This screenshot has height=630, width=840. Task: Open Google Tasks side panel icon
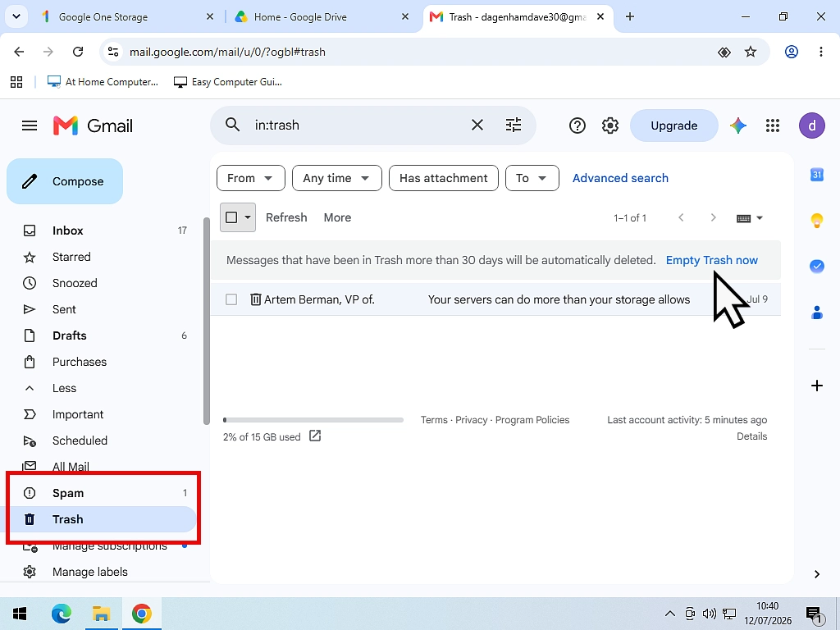click(x=817, y=267)
